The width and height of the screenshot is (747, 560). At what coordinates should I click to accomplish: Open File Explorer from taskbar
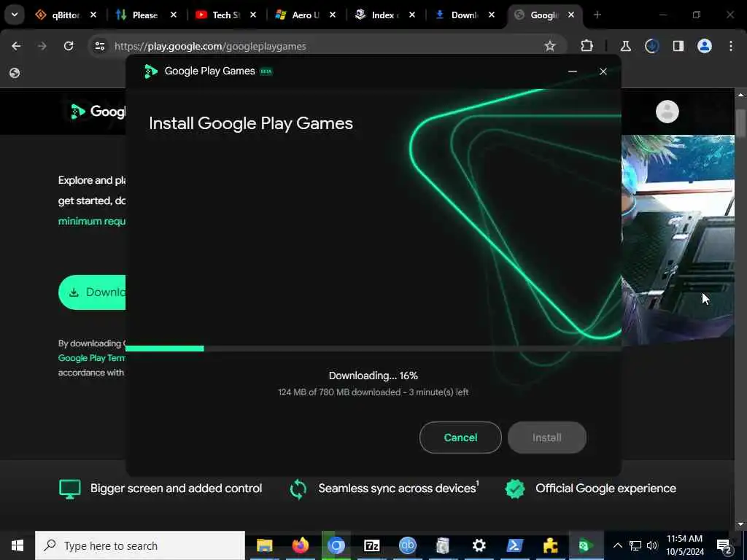264,545
